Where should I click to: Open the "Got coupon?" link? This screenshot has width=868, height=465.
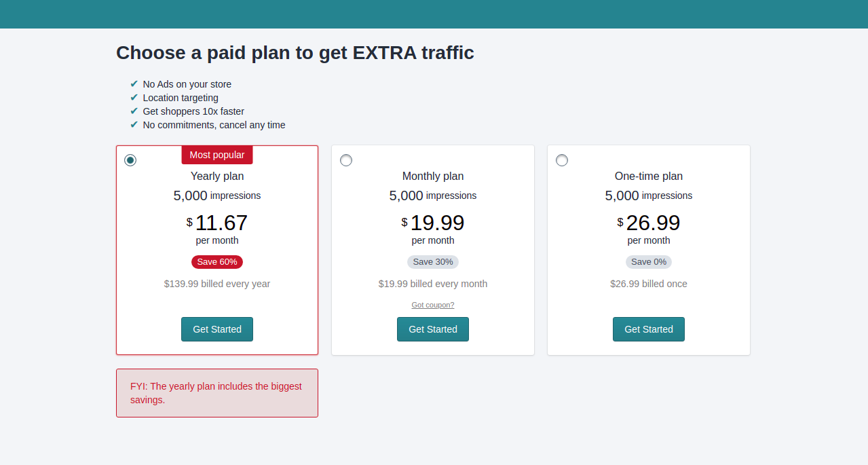point(433,305)
